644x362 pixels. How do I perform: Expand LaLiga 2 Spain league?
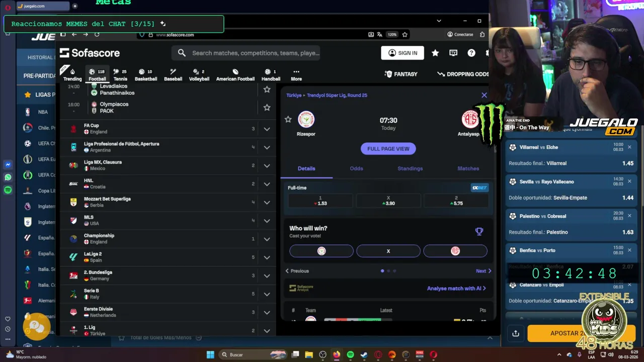coord(267,257)
